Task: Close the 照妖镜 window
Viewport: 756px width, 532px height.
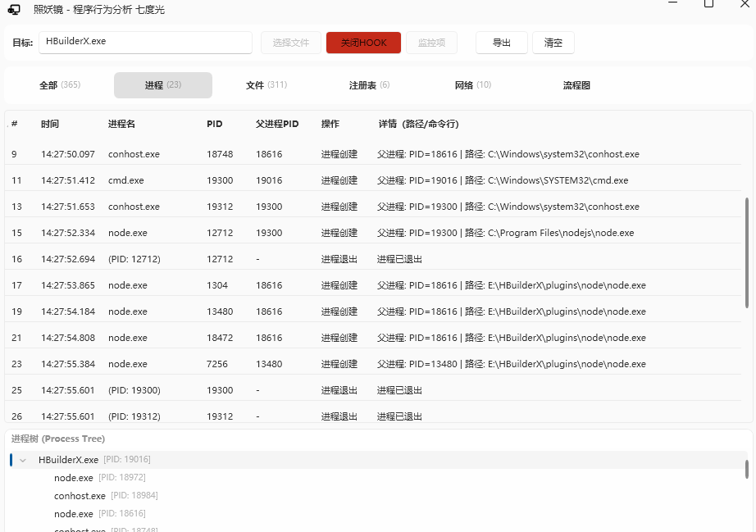Action: click(745, 4)
